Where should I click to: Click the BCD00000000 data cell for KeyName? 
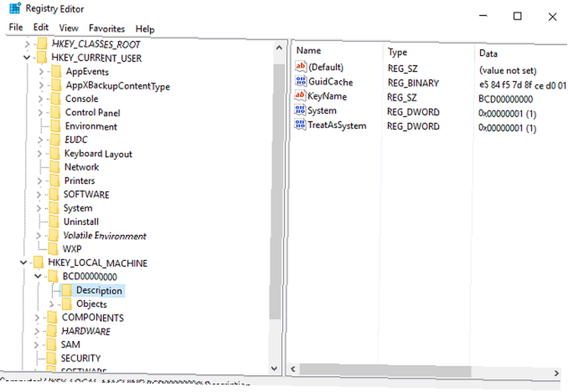[x=506, y=99]
